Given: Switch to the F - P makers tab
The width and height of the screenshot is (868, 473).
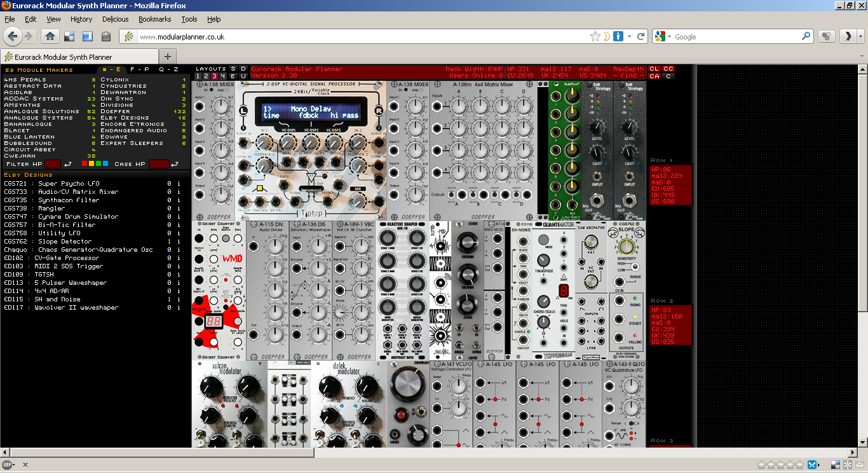Looking at the screenshot, I should pos(139,69).
